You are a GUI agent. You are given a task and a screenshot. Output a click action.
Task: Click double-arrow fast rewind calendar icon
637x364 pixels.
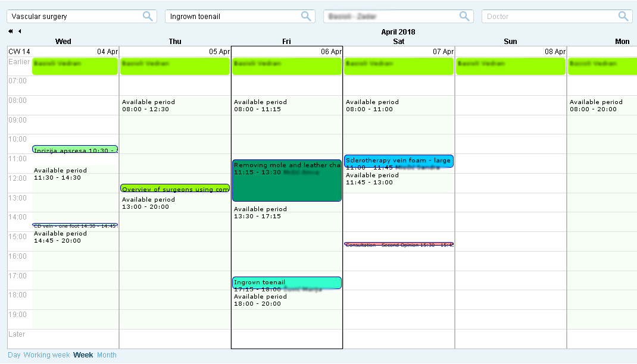pos(11,32)
